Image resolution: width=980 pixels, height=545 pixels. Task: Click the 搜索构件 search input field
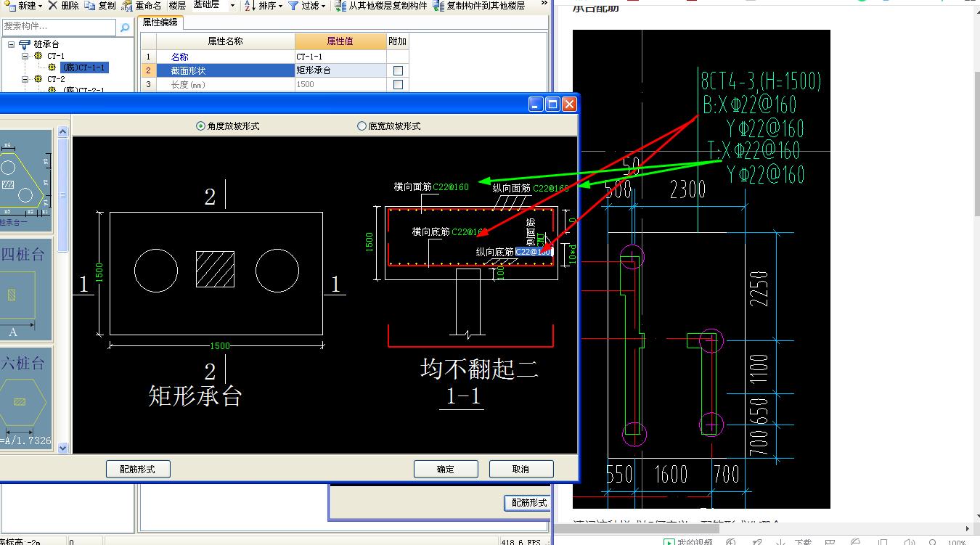pyautogui.click(x=59, y=28)
